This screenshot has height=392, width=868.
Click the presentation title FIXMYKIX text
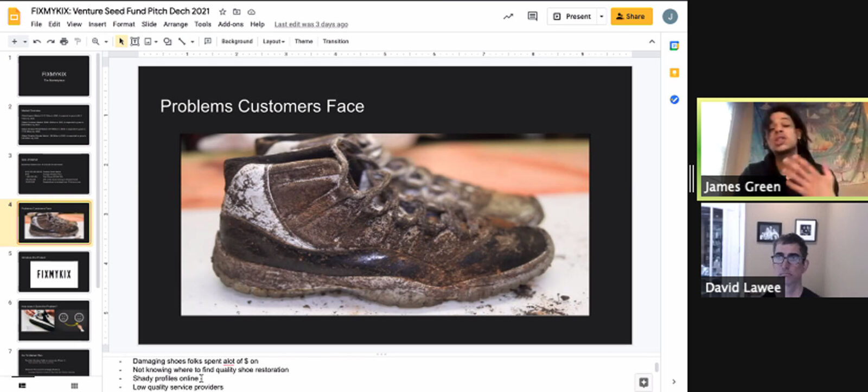(x=120, y=11)
